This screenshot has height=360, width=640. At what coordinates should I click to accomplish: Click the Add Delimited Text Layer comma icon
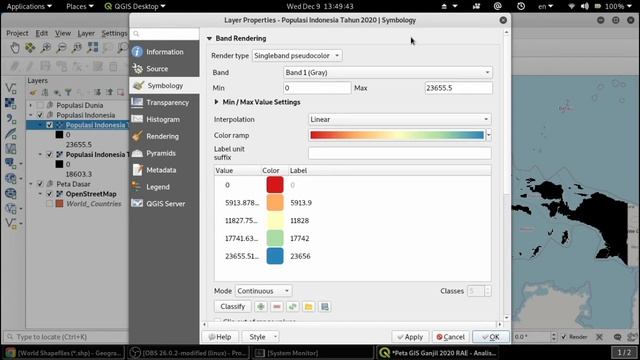[x=11, y=119]
